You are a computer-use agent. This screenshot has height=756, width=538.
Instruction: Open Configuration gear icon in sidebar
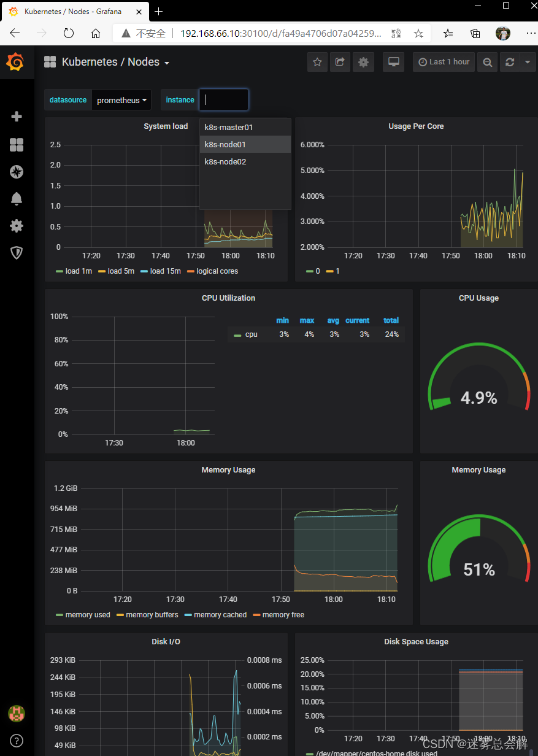[17, 226]
